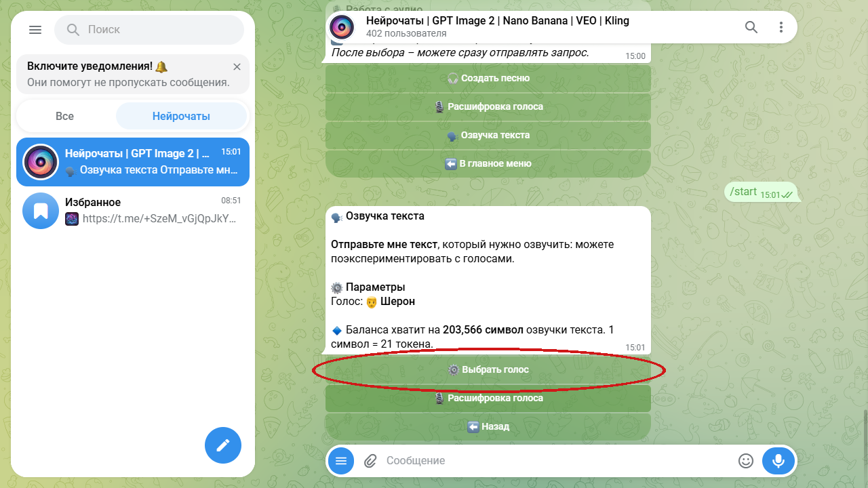Image resolution: width=868 pixels, height=488 pixels.
Task: Click the Создать песню button
Action: (x=488, y=79)
